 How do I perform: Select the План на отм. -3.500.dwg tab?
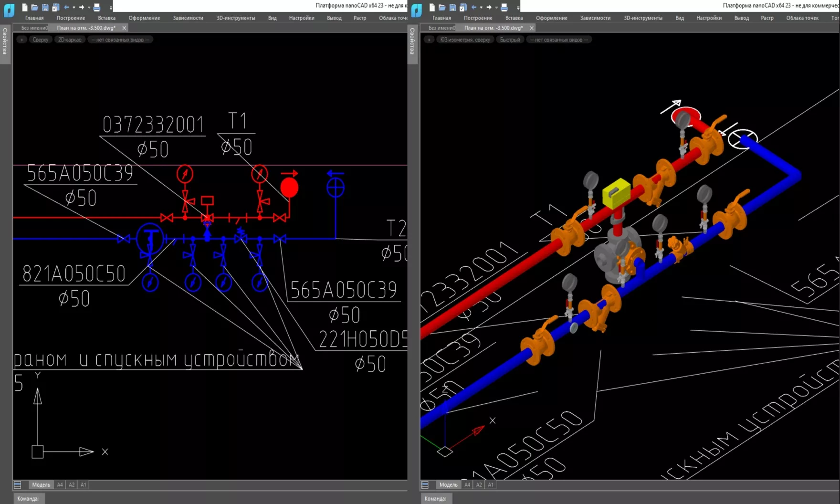click(86, 28)
